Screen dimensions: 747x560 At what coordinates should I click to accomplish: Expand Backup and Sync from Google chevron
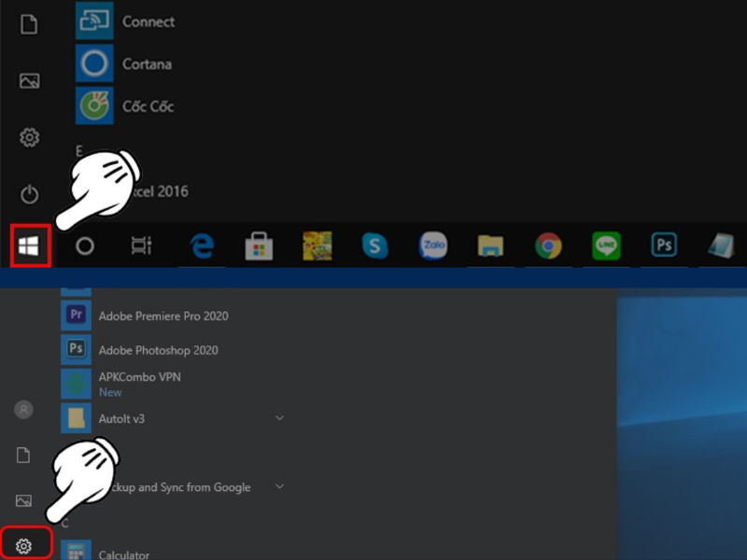(x=279, y=486)
